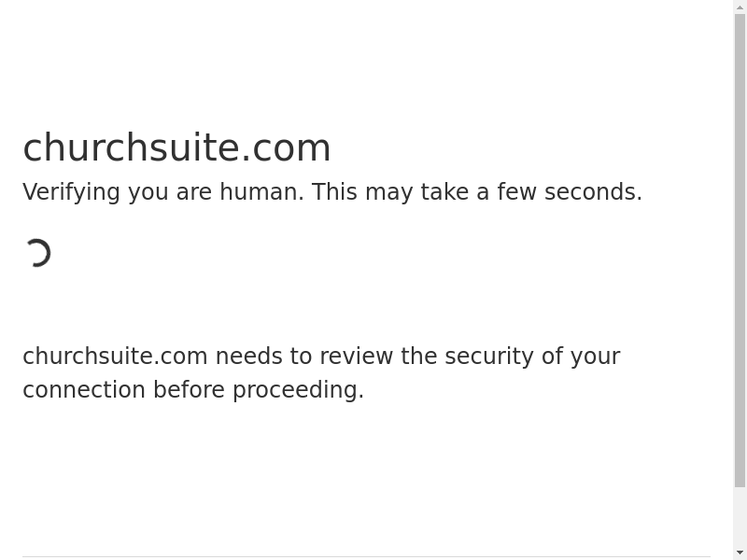The width and height of the screenshot is (747, 560).
Task: Click the loading spinner icon
Action: click(37, 253)
